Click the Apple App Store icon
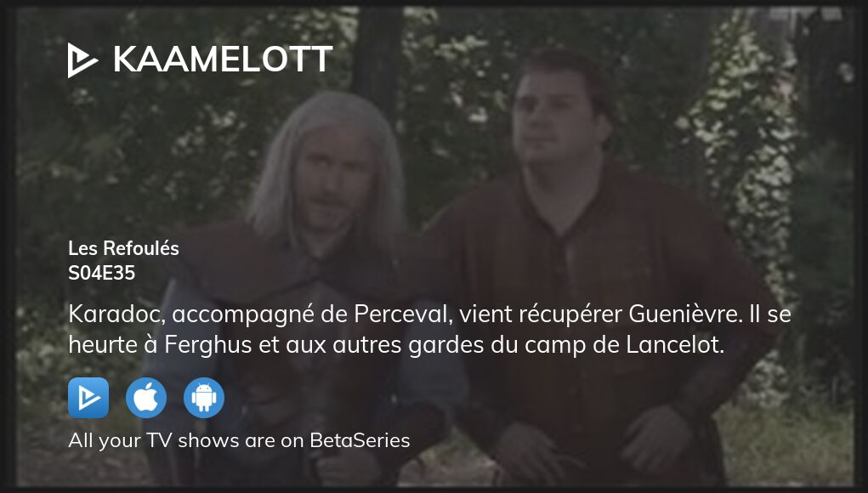Screen dimensions: 868x493 pyautogui.click(x=146, y=398)
